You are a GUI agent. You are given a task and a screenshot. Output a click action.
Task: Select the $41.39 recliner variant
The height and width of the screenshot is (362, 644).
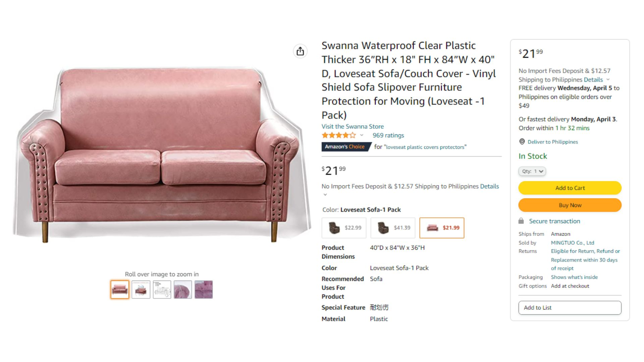tap(393, 228)
